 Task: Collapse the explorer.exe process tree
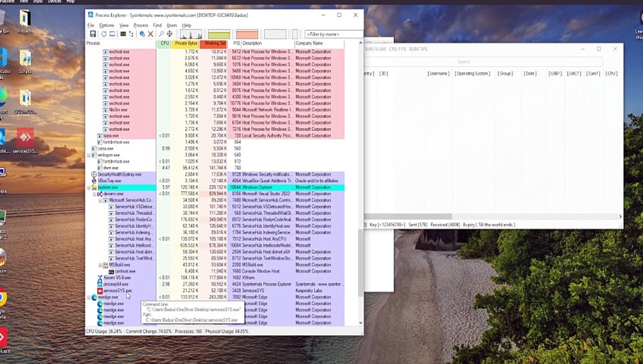tap(89, 188)
